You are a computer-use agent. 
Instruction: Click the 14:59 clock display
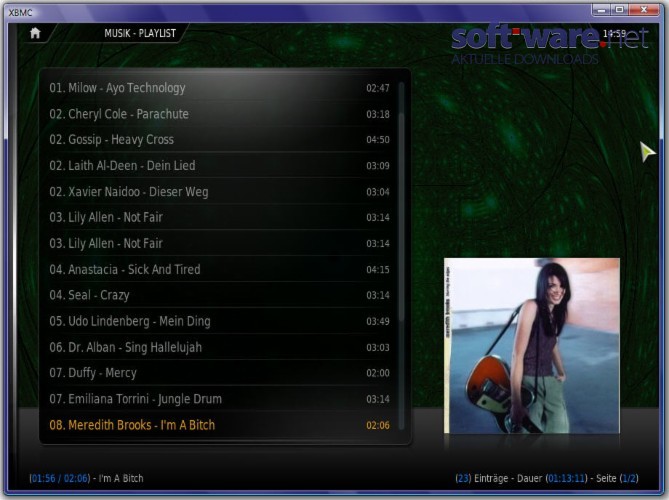point(614,33)
